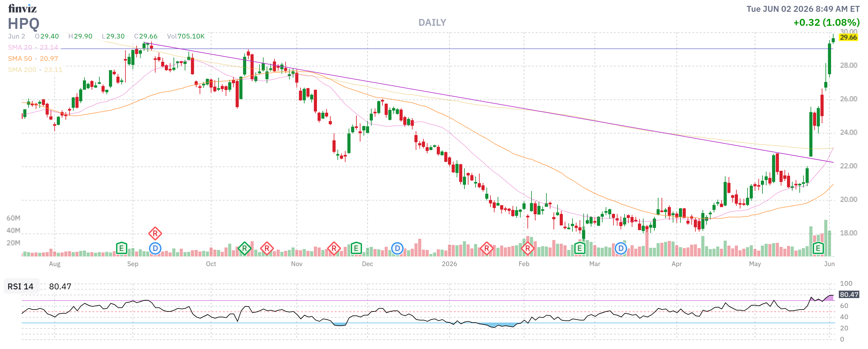This screenshot has height=349, width=868.
Task: Click the Apr label on time axis
Action: 676,264
